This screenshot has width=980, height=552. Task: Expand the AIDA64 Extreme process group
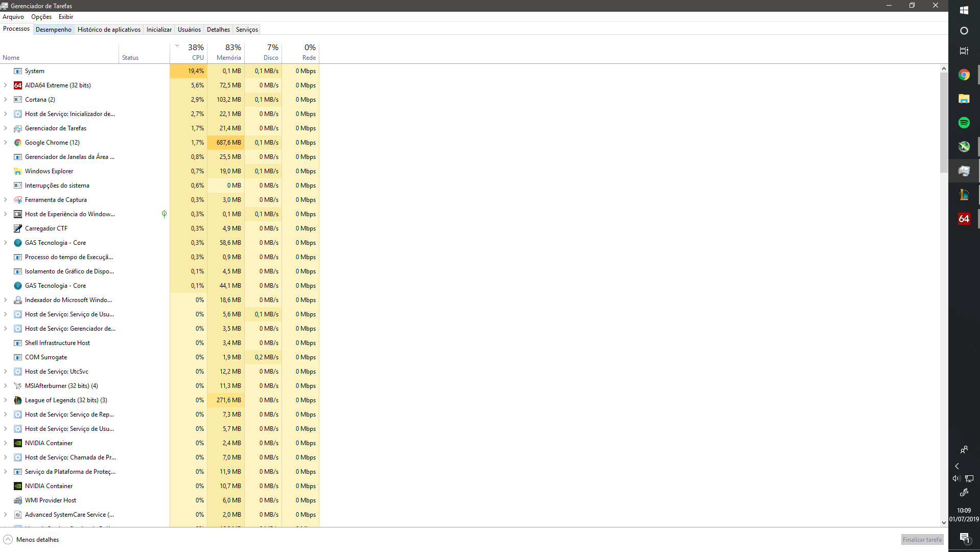pos(6,85)
